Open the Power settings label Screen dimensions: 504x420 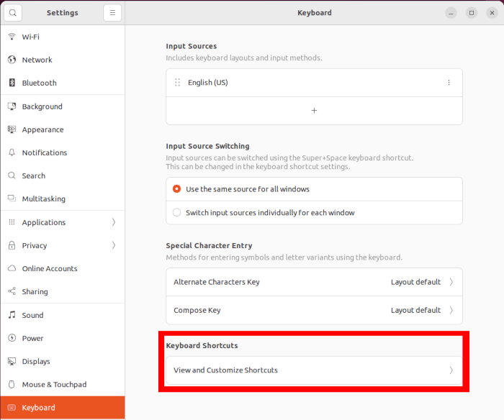point(32,338)
